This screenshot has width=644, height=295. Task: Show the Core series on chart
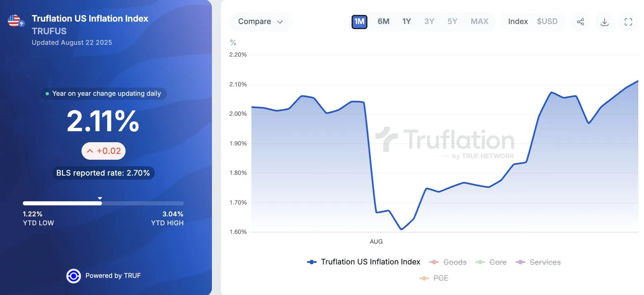492,262
